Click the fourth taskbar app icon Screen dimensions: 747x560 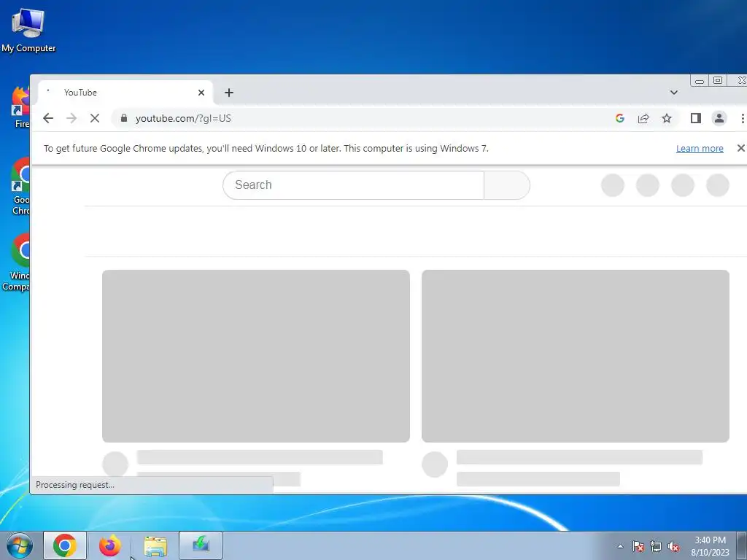[201, 545]
